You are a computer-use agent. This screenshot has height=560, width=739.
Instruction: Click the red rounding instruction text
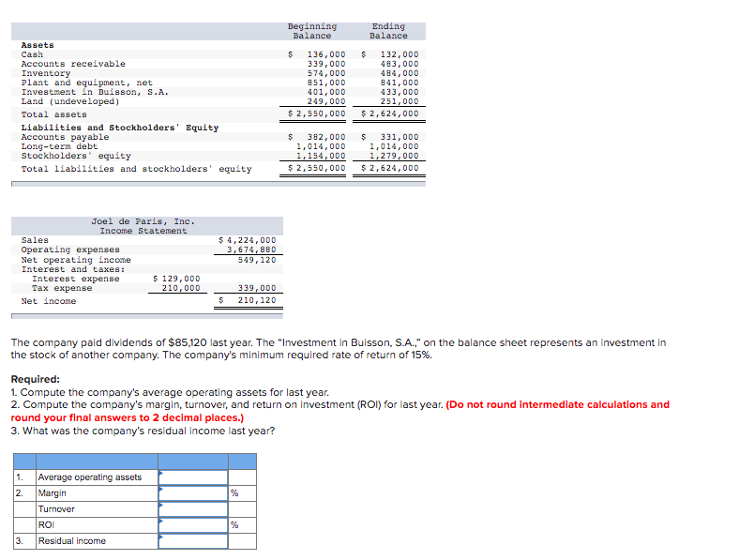coord(339,411)
